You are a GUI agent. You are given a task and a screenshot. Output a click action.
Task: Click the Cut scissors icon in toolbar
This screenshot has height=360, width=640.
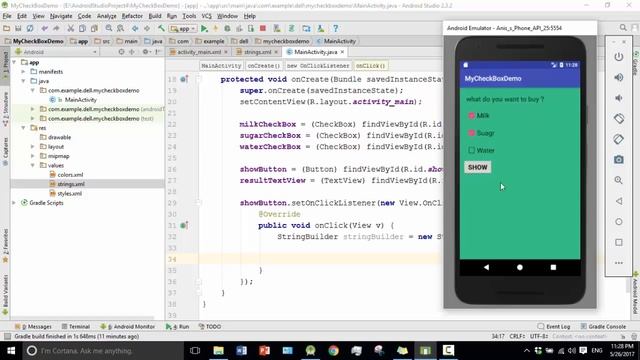point(71,29)
